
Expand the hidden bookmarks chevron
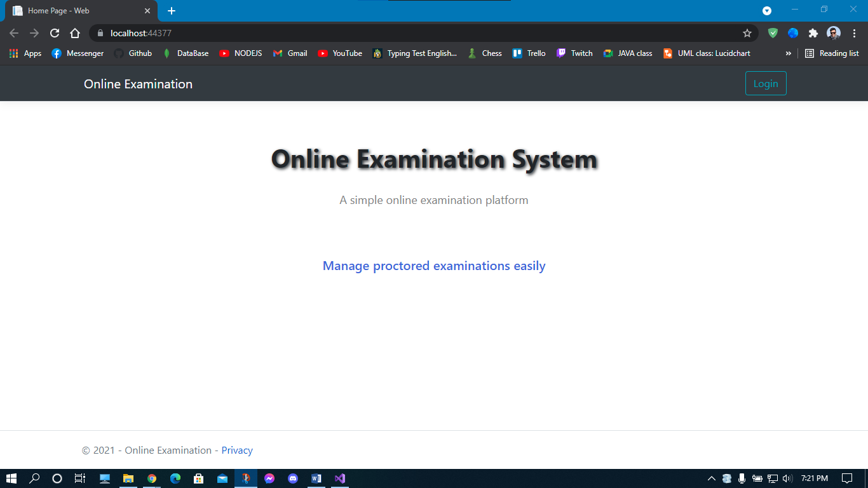788,53
